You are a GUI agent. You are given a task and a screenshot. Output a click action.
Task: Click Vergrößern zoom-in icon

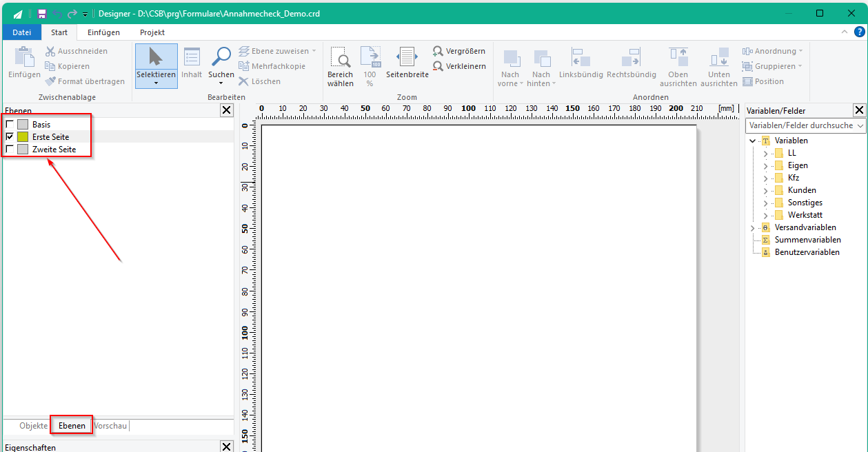coord(438,51)
